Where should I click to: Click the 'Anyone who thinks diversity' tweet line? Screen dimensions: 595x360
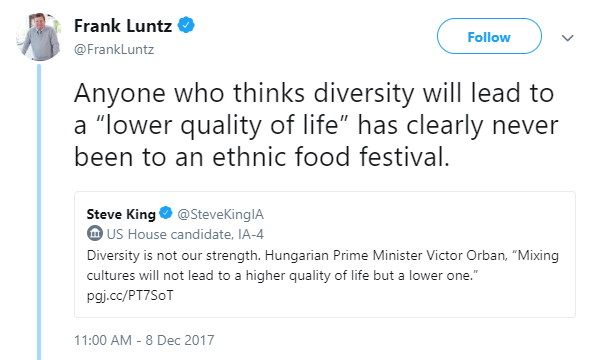(x=314, y=93)
